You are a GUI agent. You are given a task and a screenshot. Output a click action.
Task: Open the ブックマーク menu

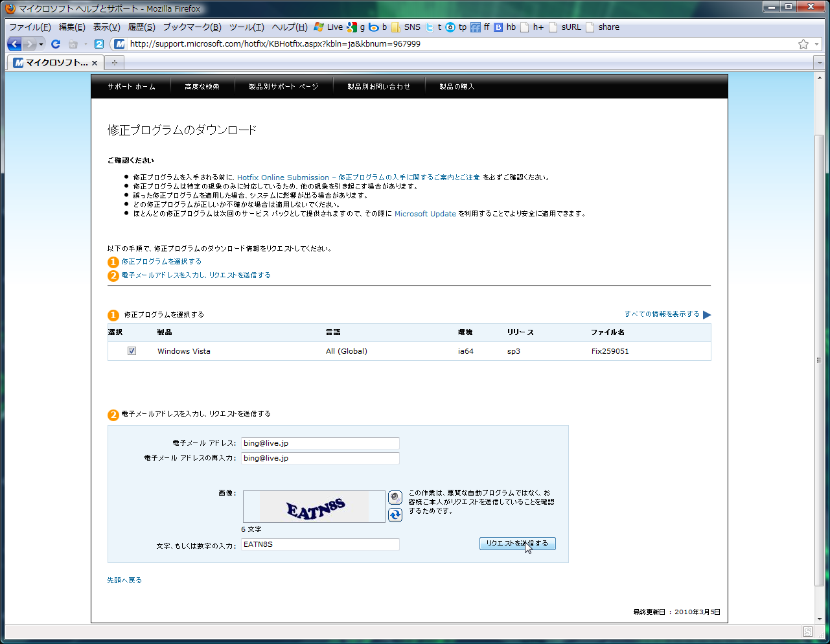192,27
